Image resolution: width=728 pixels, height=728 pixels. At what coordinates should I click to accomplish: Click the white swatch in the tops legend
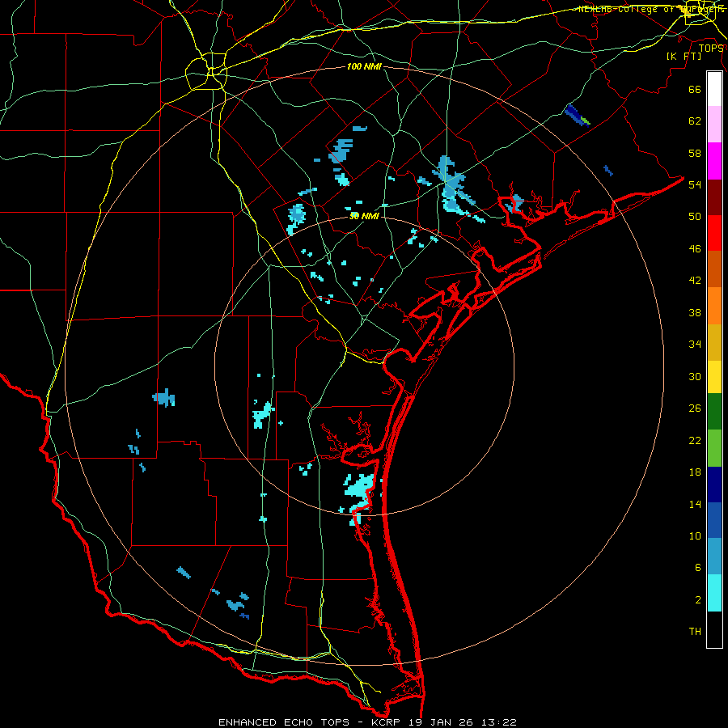[714, 89]
